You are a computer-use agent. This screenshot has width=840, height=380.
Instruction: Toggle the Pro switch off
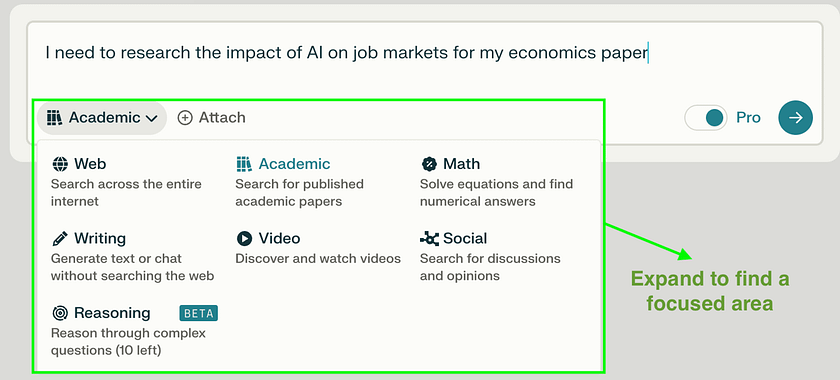tap(706, 118)
